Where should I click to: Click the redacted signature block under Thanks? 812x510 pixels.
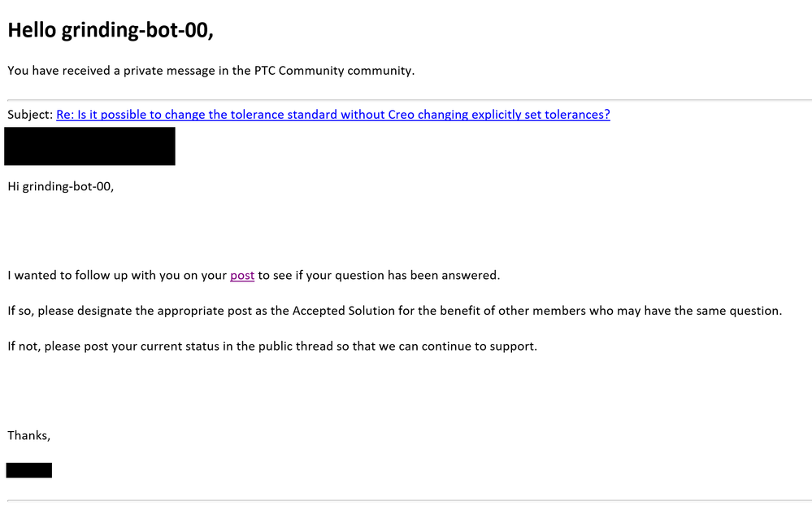pyautogui.click(x=29, y=470)
